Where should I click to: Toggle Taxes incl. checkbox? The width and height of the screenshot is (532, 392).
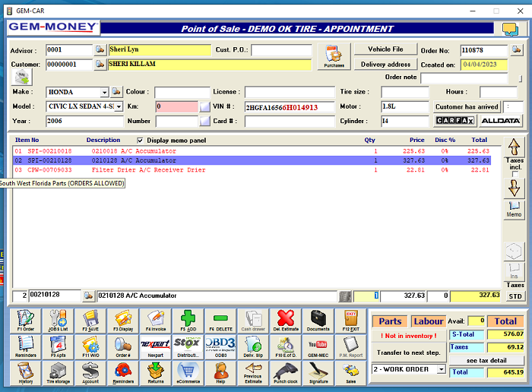pyautogui.click(x=515, y=174)
